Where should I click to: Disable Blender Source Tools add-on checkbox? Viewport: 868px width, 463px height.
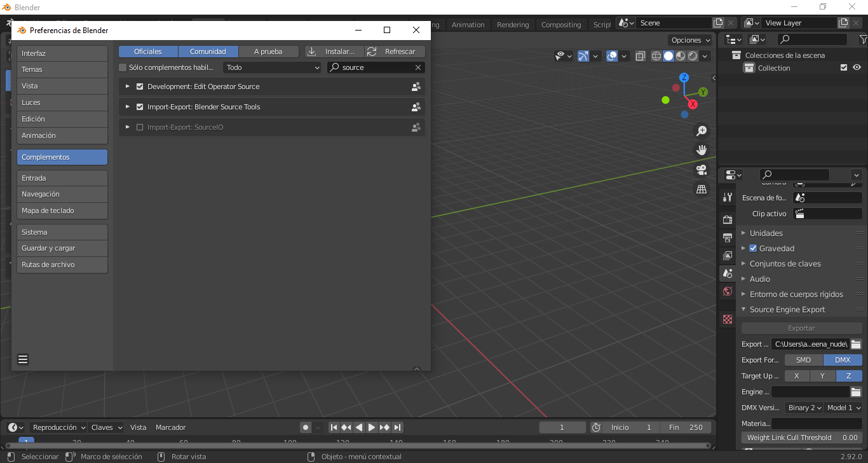[140, 107]
